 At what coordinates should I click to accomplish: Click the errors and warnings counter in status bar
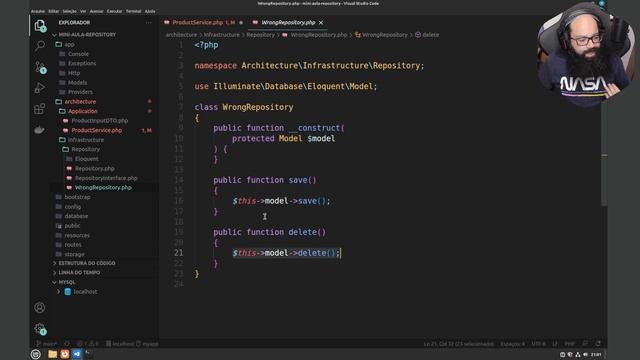88,344
